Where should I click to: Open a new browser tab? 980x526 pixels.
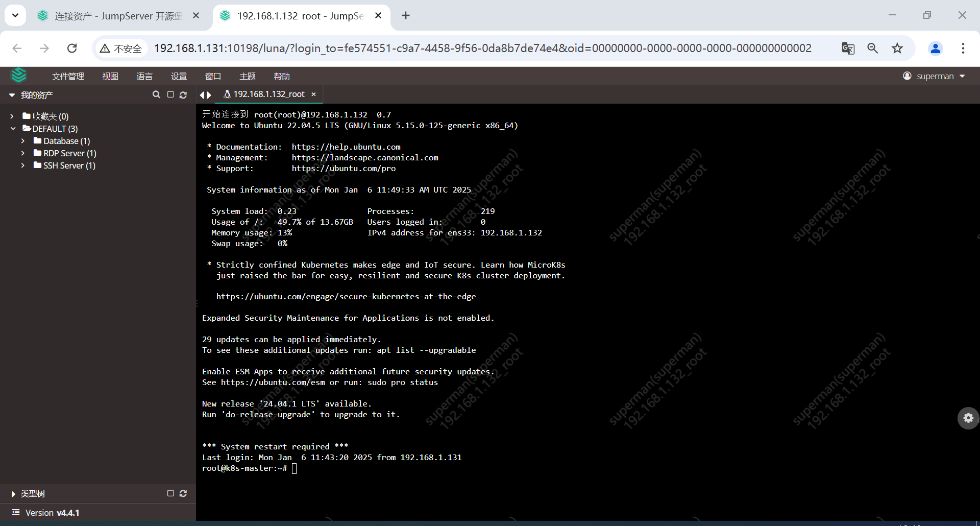406,16
